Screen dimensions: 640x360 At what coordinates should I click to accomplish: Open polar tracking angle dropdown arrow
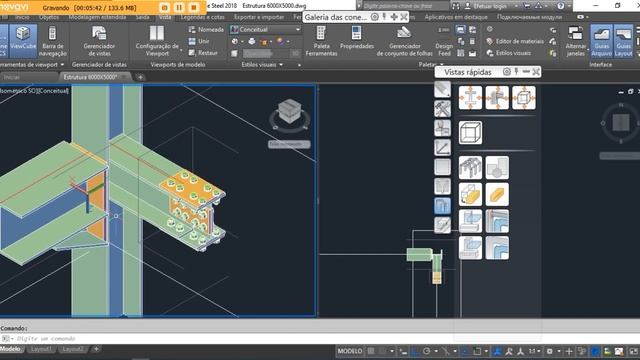pos(436,351)
